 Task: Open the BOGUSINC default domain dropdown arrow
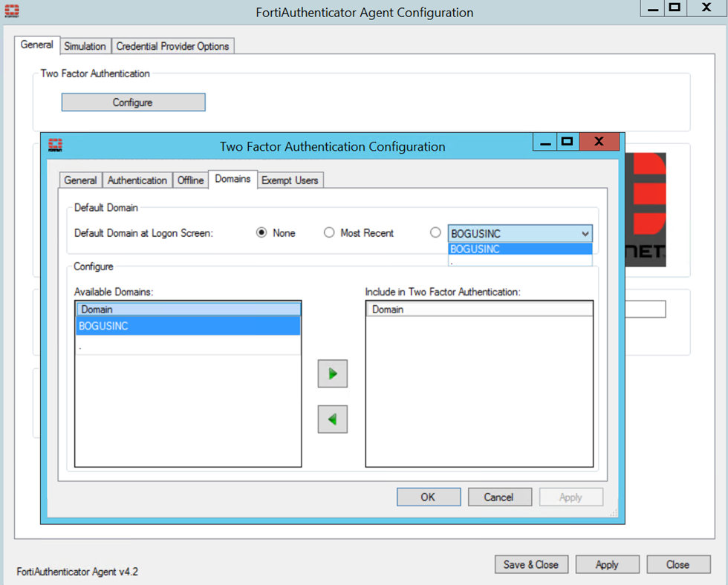(585, 234)
